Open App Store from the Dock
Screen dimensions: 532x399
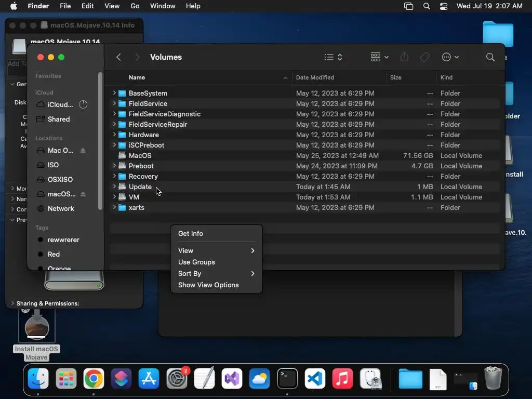coord(149,378)
